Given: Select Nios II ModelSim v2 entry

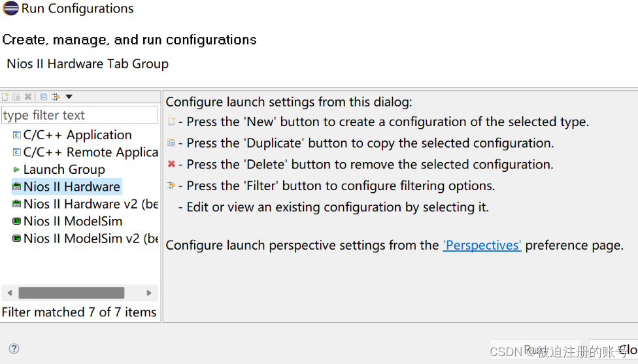Looking at the screenshot, I should [85, 239].
